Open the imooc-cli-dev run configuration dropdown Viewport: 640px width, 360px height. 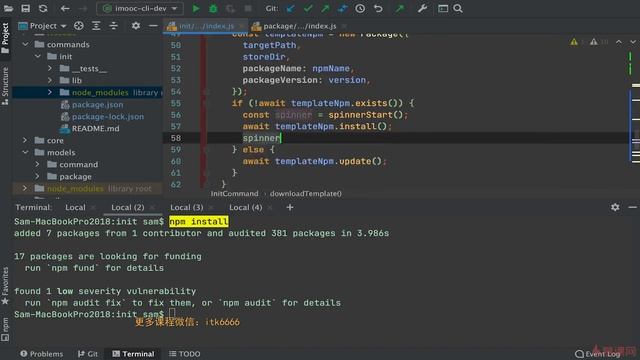(x=140, y=8)
